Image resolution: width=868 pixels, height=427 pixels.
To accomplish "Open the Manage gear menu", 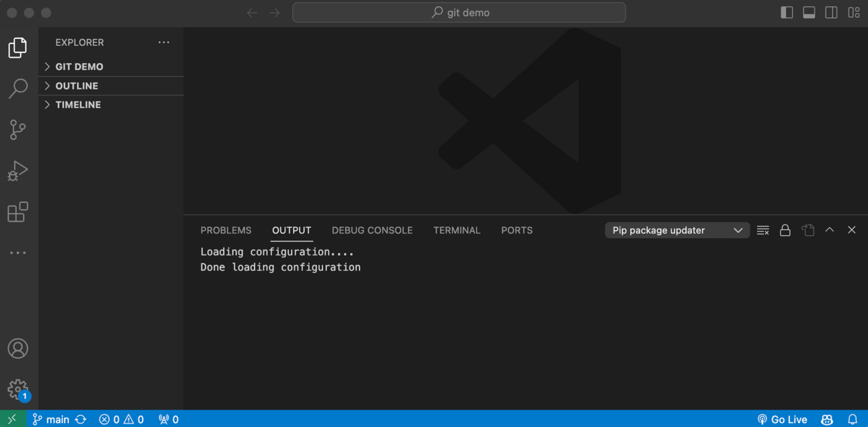I will pos(18,389).
